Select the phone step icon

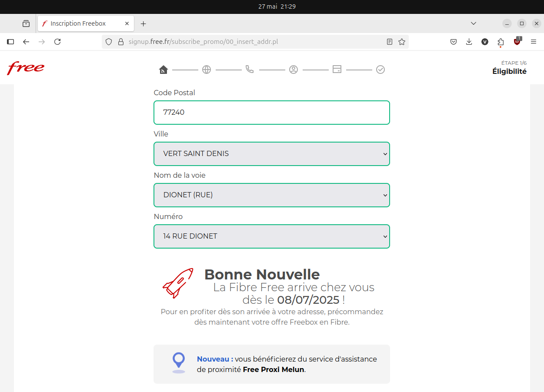[x=250, y=69]
